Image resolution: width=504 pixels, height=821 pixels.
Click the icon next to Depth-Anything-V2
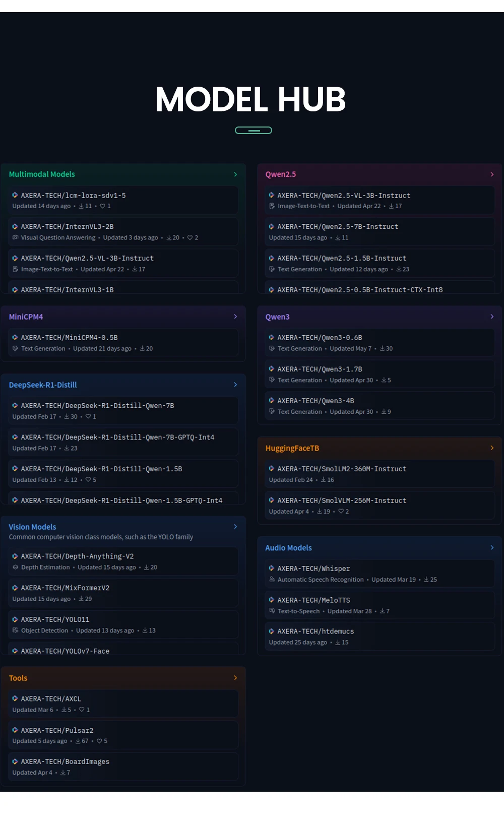coord(15,556)
